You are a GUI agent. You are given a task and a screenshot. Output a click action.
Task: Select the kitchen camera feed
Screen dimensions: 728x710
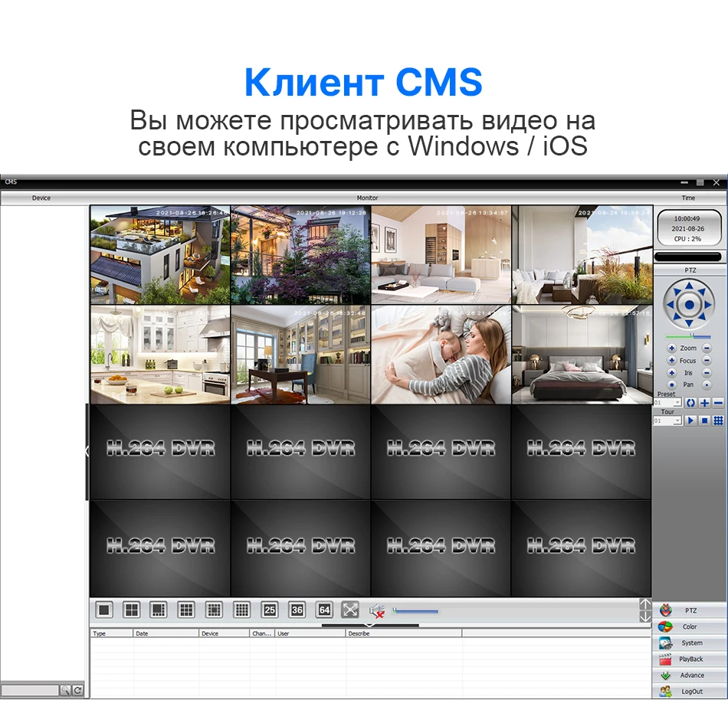pos(160,355)
